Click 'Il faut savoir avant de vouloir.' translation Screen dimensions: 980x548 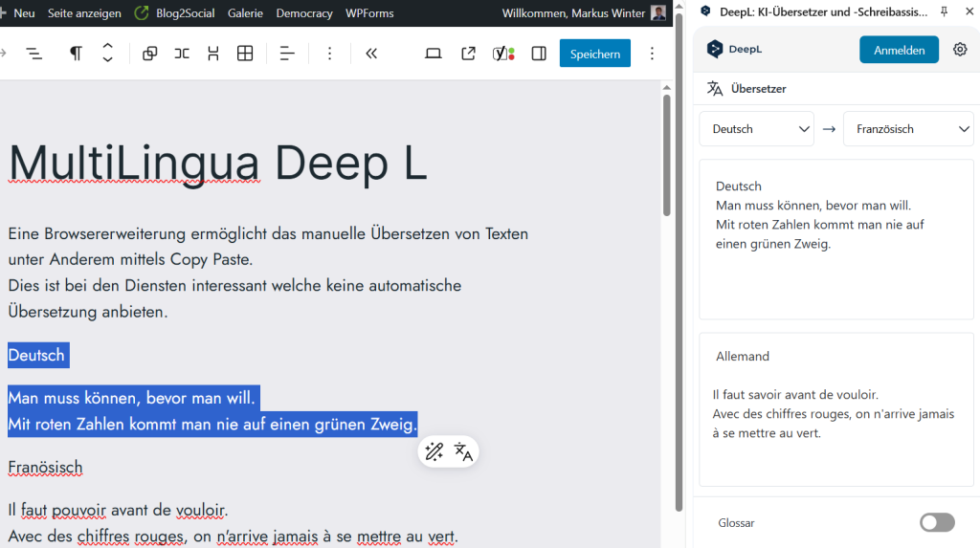click(x=795, y=395)
